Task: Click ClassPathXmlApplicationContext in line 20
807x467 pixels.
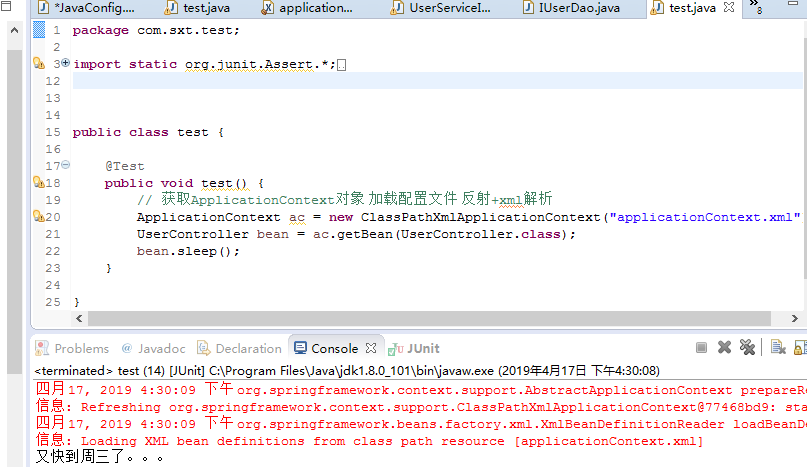Action: 481,217
